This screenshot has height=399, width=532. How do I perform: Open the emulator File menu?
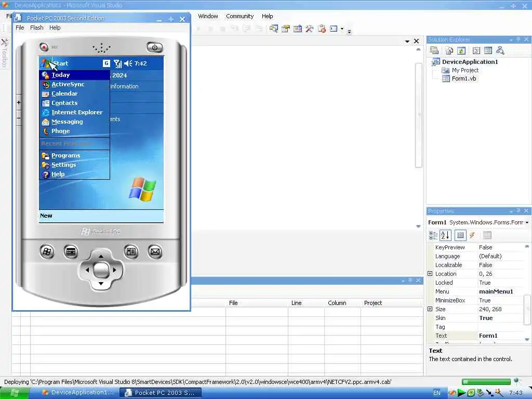20,28
